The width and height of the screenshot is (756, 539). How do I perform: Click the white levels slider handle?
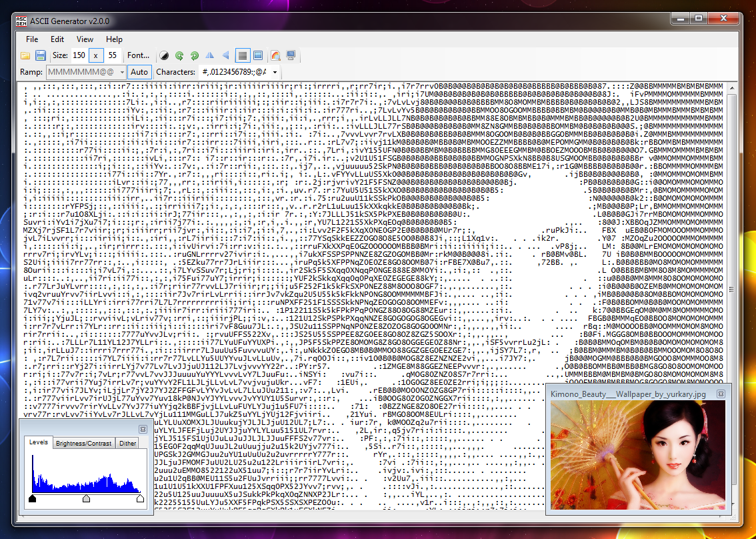[x=140, y=498]
